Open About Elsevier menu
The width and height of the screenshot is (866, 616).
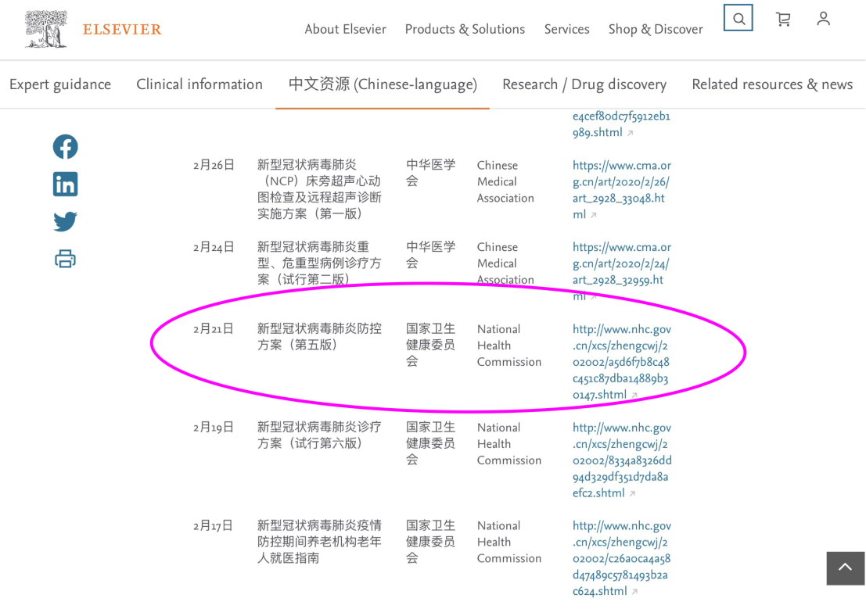(345, 29)
